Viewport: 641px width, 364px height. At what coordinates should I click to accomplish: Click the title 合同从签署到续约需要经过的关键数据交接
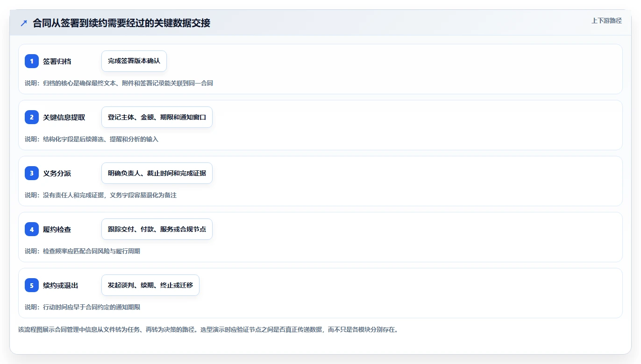pyautogui.click(x=121, y=23)
